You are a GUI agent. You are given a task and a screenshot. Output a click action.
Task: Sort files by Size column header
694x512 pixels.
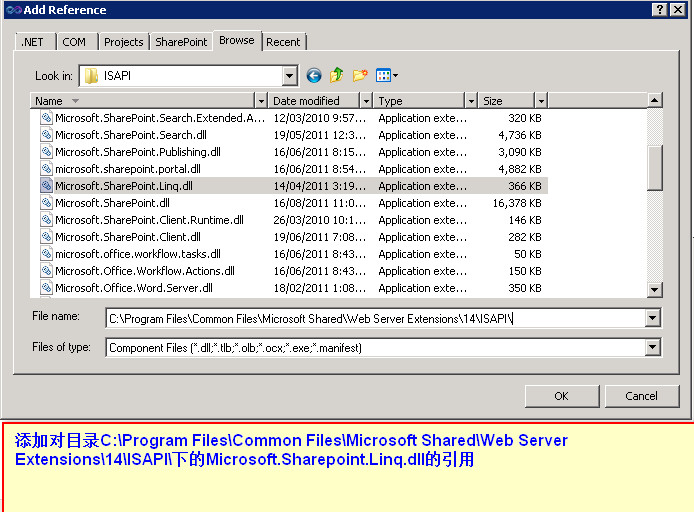[x=506, y=101]
